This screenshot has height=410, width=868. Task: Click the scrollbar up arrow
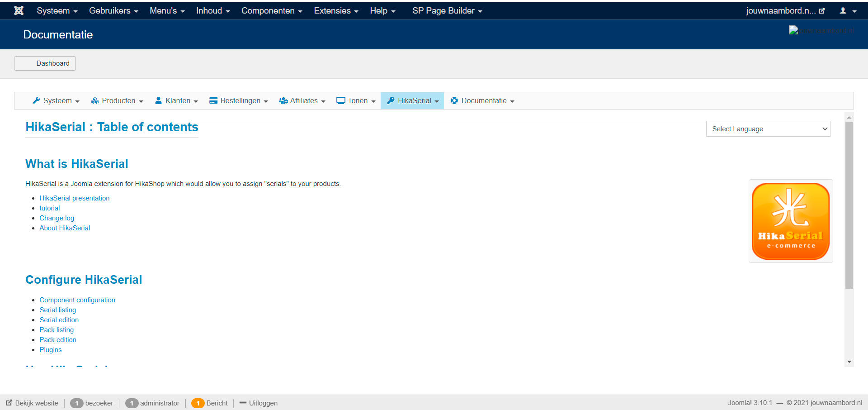(x=849, y=117)
